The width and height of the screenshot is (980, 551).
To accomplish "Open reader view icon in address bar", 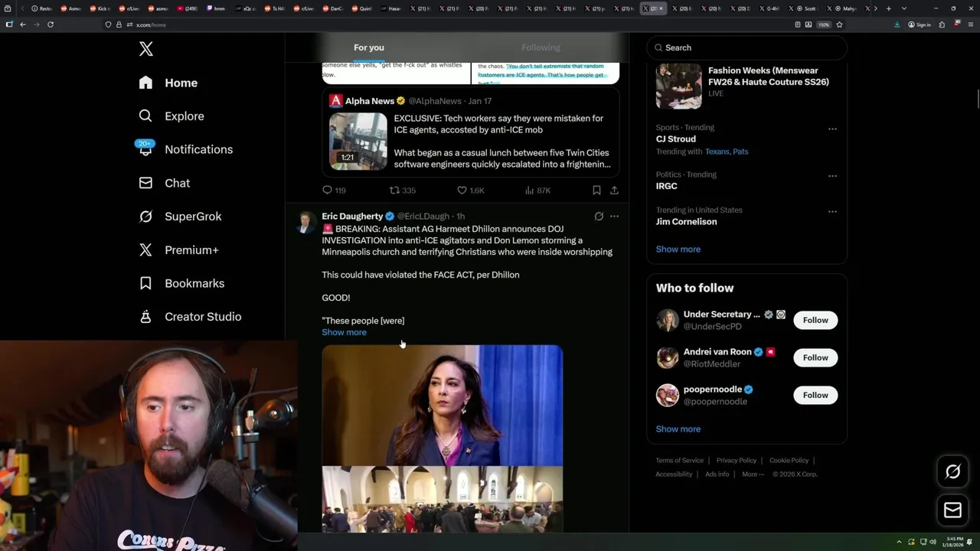I will click(x=798, y=24).
